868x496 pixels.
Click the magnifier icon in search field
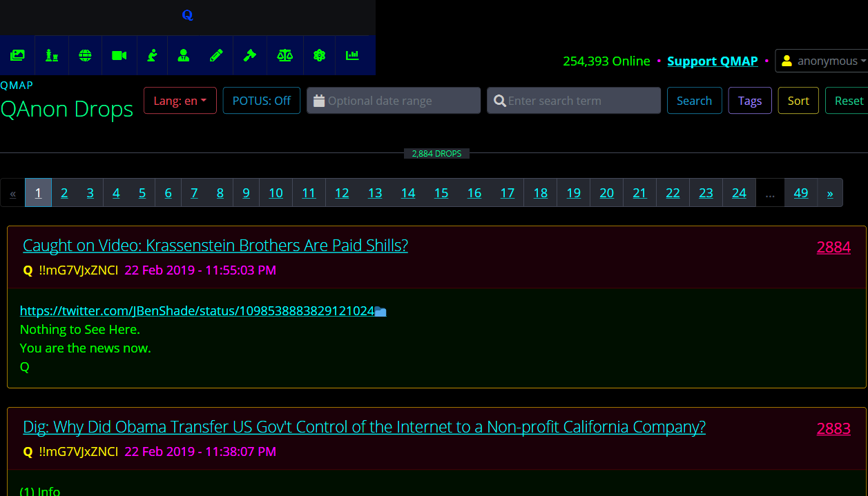tap(501, 101)
